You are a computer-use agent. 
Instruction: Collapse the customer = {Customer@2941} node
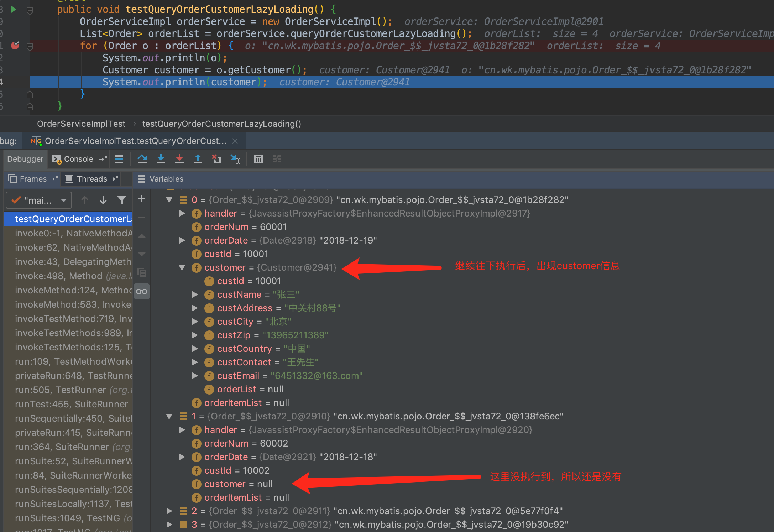click(182, 267)
